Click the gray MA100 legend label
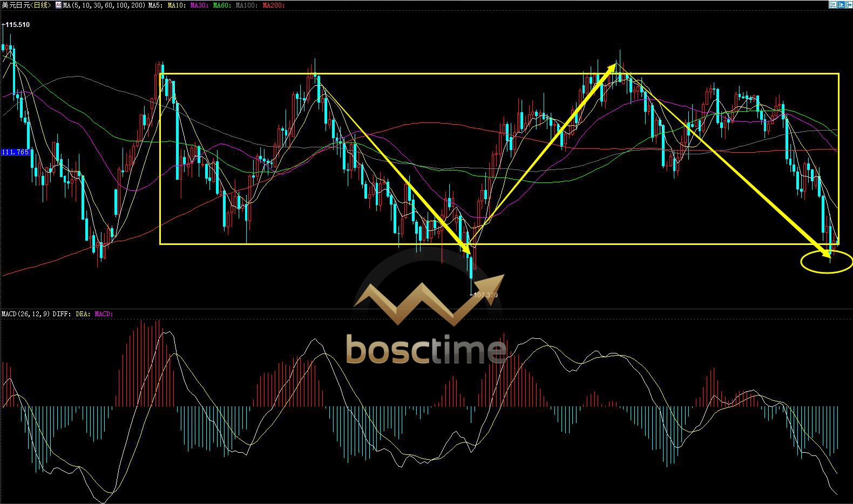Screen dimensions: 853x504 pos(247,5)
